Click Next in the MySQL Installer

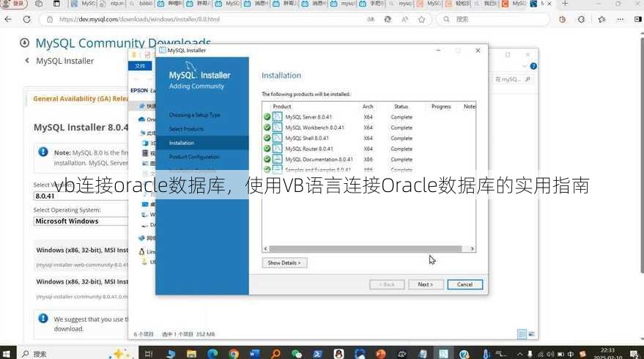[426, 284]
